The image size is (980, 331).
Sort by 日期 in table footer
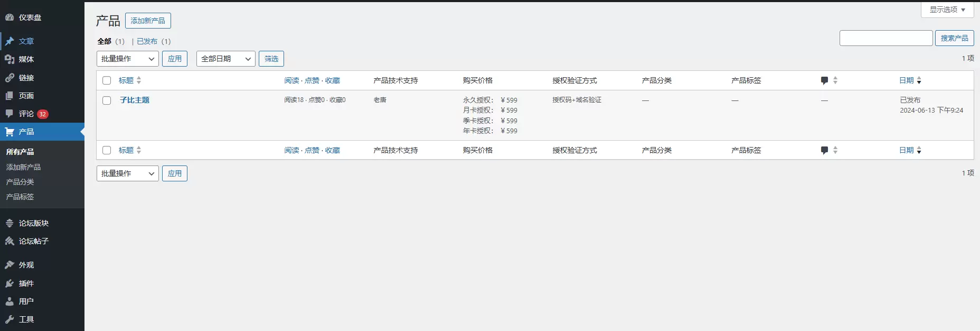pyautogui.click(x=910, y=150)
